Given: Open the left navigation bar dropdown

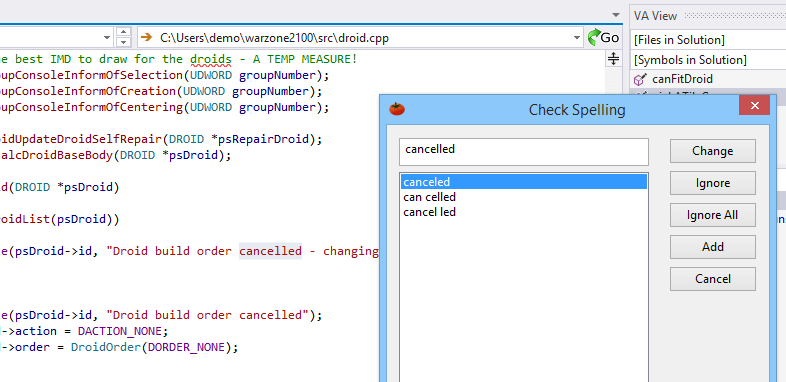Looking at the screenshot, I should point(107,38).
